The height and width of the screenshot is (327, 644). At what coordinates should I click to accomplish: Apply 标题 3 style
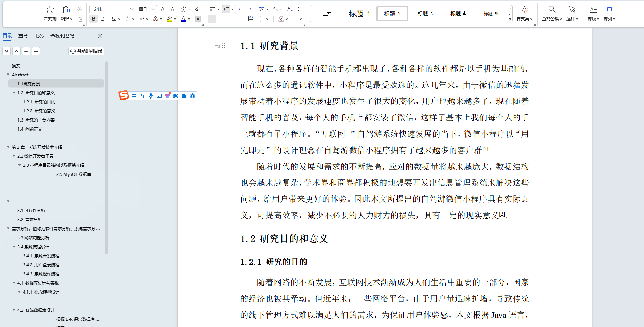[425, 14]
